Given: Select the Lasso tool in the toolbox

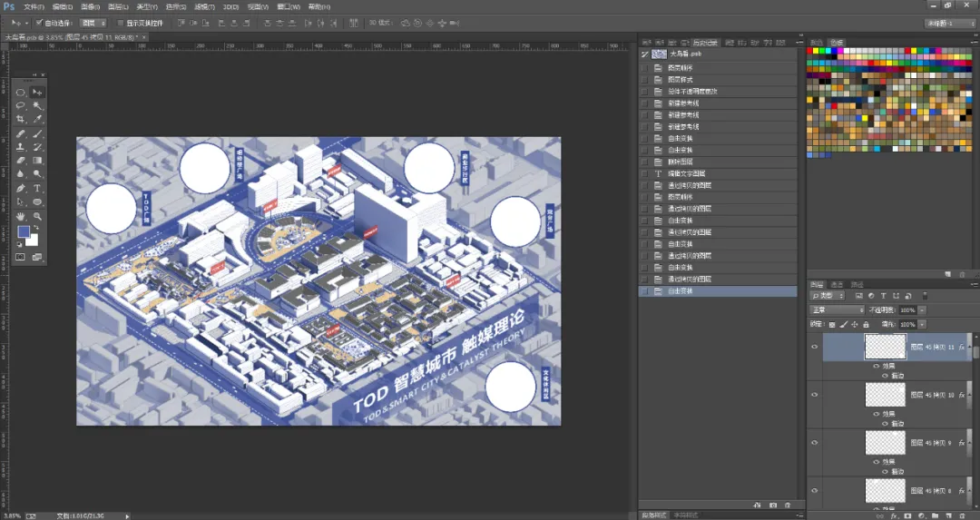Looking at the screenshot, I should pyautogui.click(x=21, y=105).
